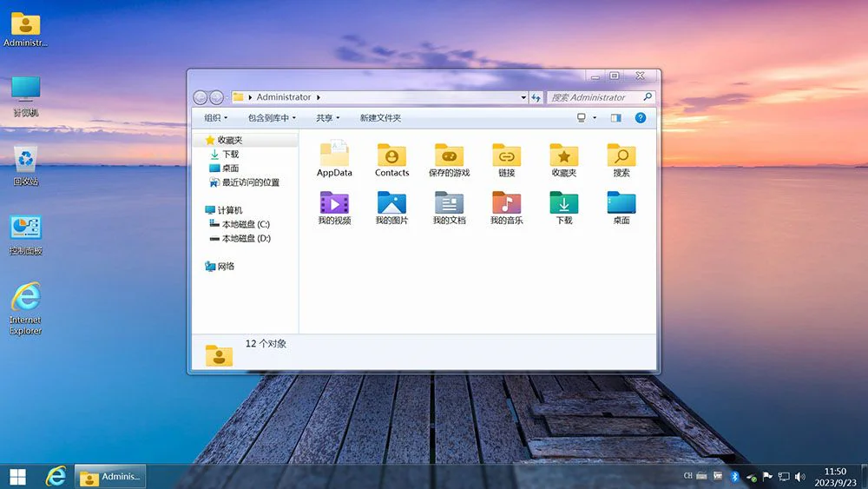This screenshot has width=868, height=489.
Task: Select 桌面 in navigation pane
Action: tap(224, 168)
